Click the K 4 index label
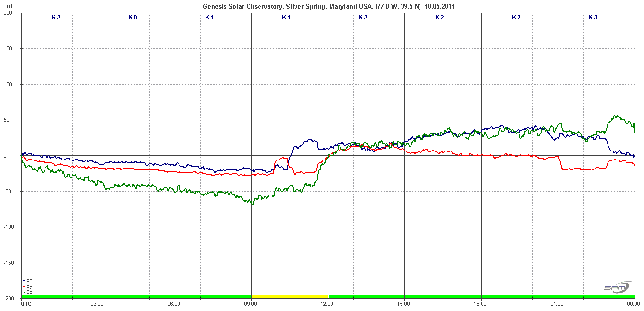 click(286, 18)
